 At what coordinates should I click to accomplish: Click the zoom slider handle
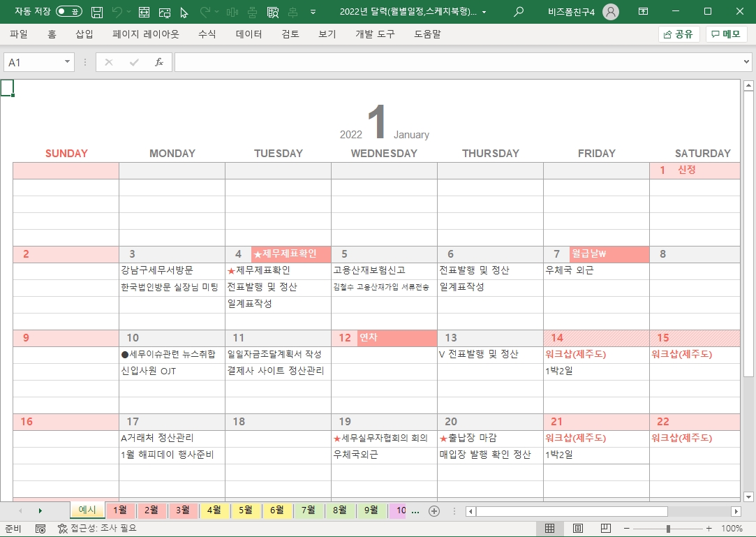click(x=668, y=529)
